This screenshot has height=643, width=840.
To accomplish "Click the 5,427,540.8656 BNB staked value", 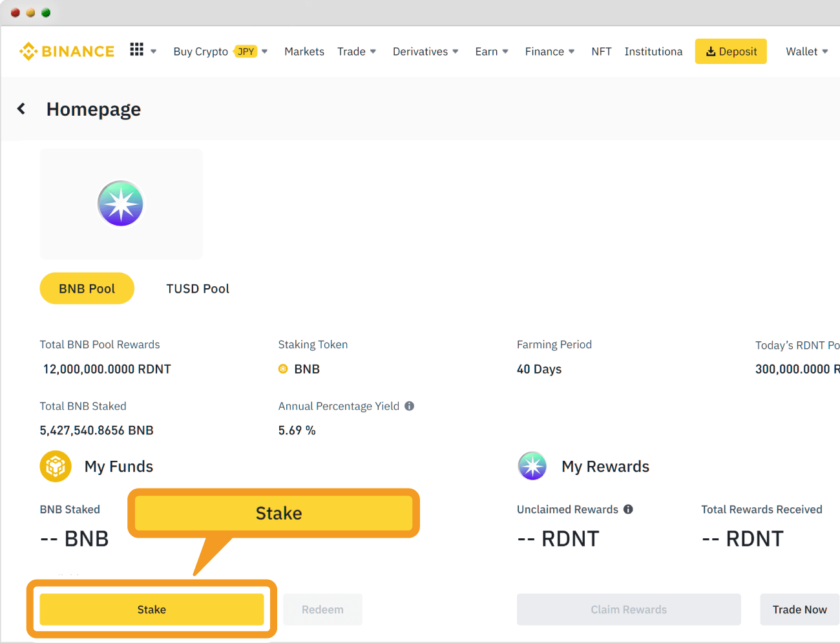I will point(97,430).
